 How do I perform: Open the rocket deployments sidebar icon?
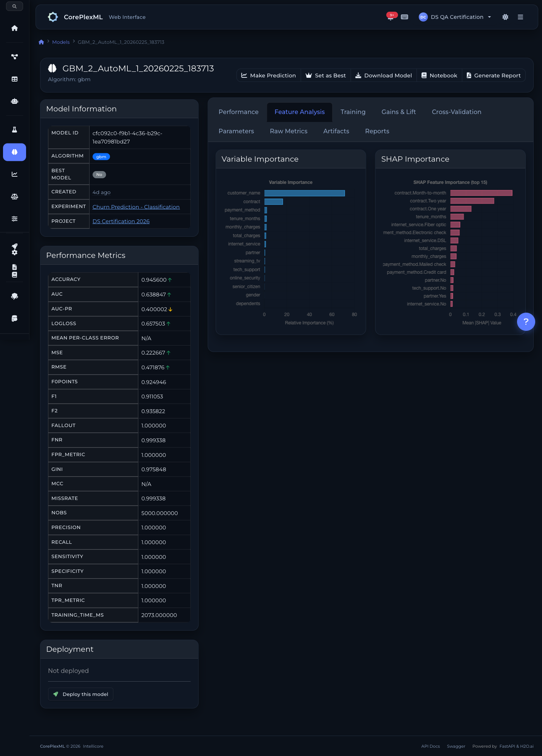14,246
